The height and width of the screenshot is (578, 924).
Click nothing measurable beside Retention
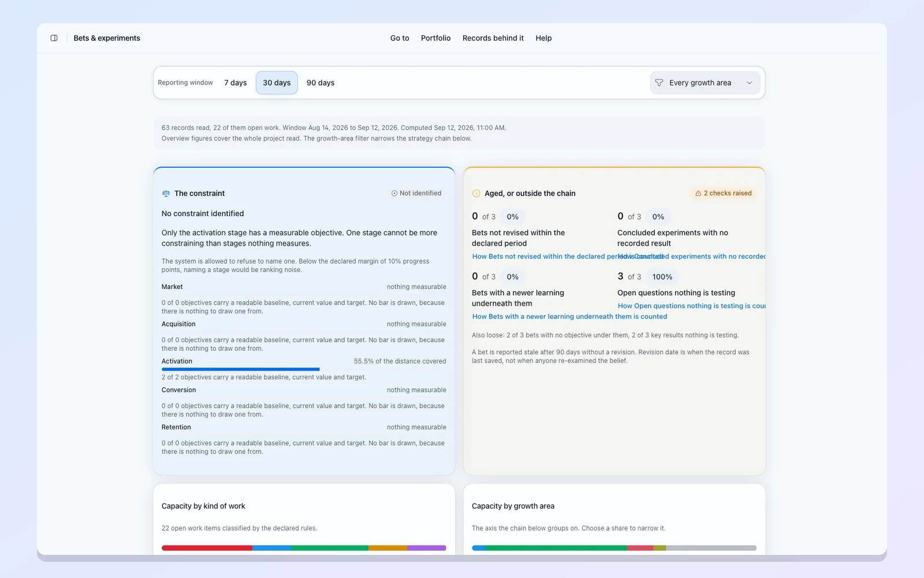click(x=416, y=428)
